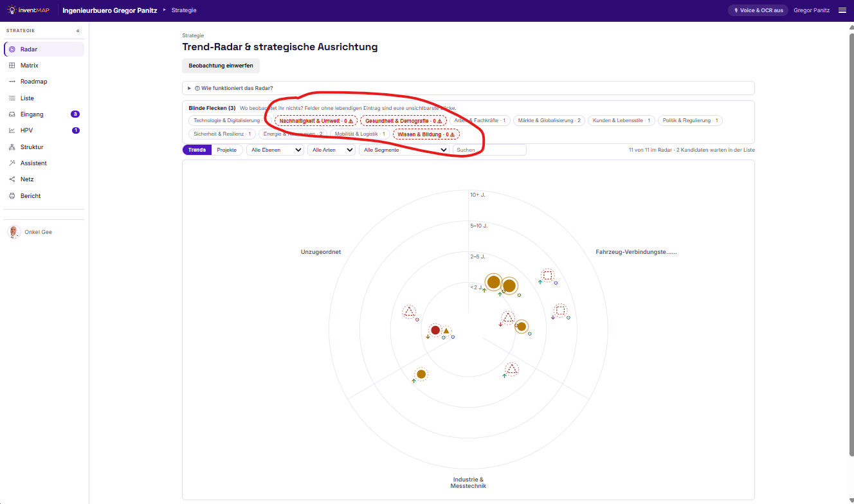Open the hamburger menu at top right
Screen dimensions: 854x504
click(842, 10)
